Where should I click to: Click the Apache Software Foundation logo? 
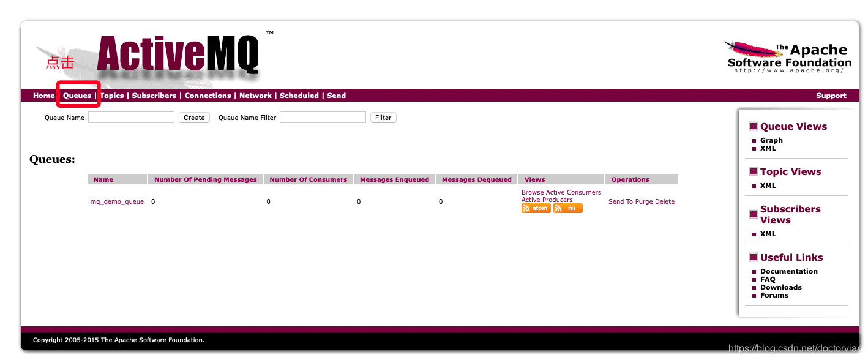click(x=789, y=58)
